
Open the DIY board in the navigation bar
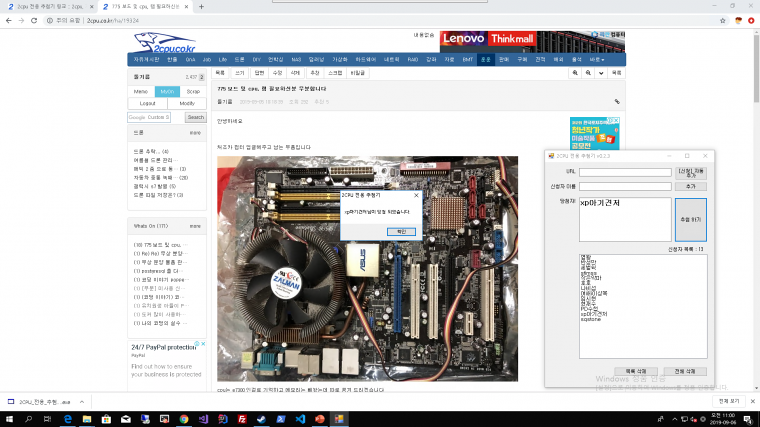coord(256,60)
